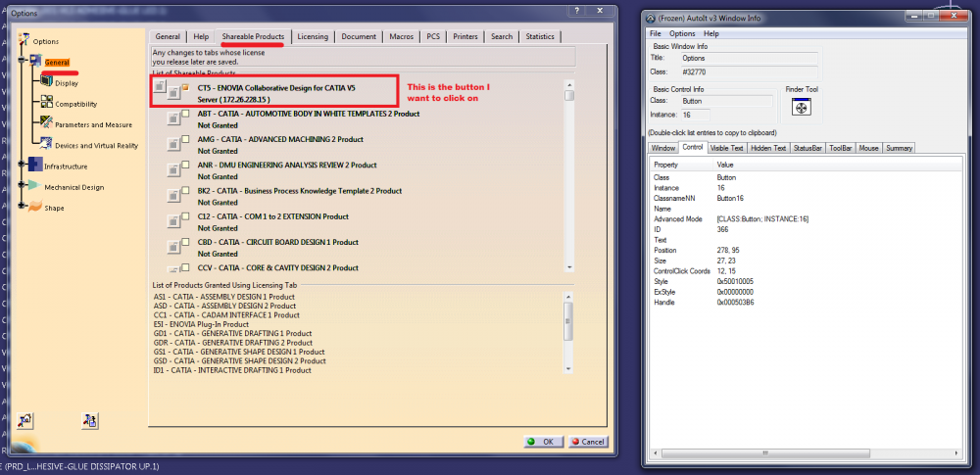Screen dimensions: 980x475
Task: Toggle the CT5 ENOVIA Collaborative Design checkbox
Action: (x=185, y=87)
